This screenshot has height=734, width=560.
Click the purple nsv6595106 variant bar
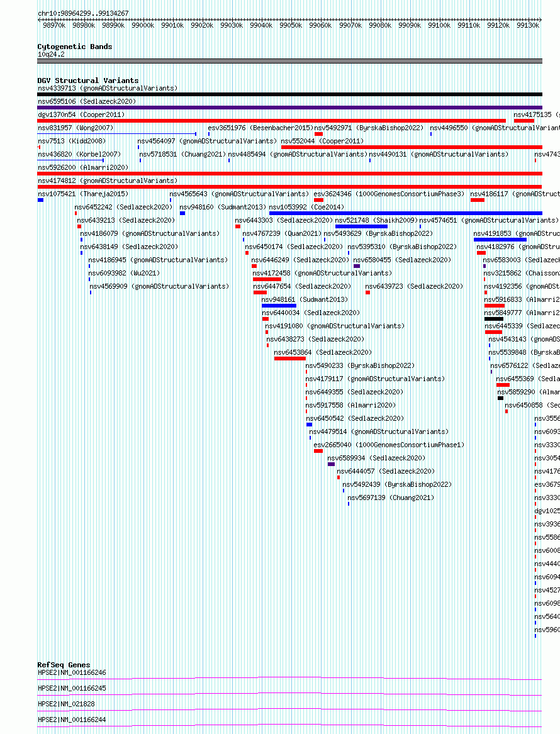290,107
